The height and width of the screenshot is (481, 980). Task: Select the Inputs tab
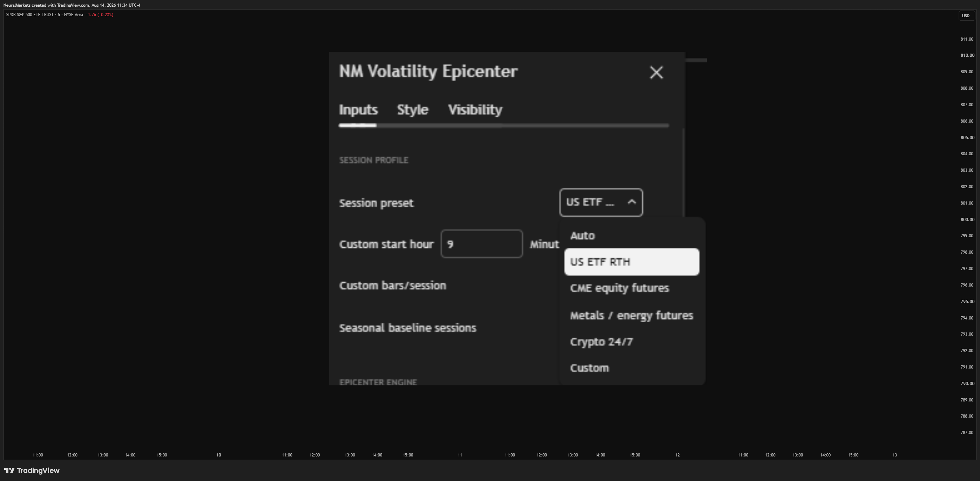tap(358, 110)
